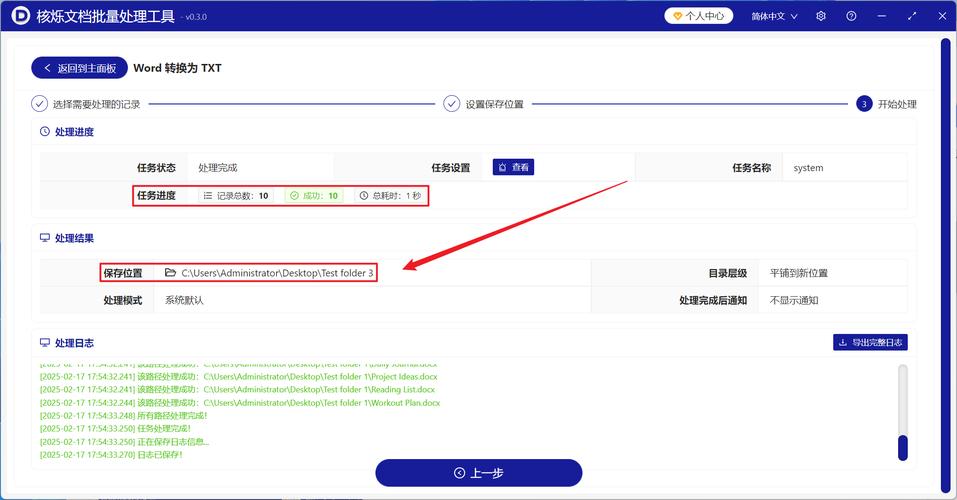Click the 查看 task settings button
This screenshot has height=500, width=957.
pos(513,167)
